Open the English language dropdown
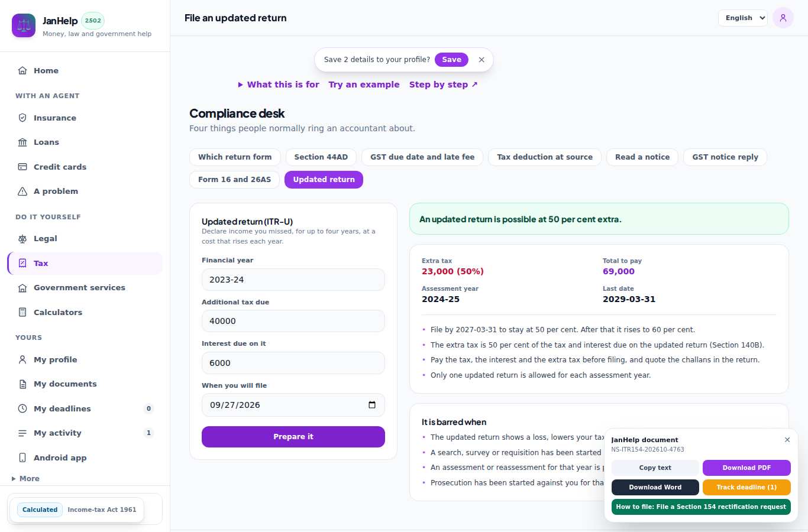The image size is (808, 532). pyautogui.click(x=743, y=18)
